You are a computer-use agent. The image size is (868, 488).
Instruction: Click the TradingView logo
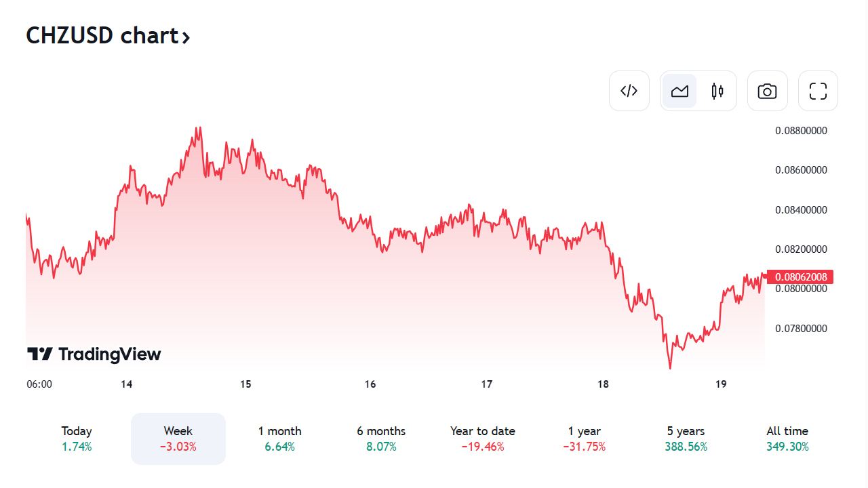click(94, 354)
